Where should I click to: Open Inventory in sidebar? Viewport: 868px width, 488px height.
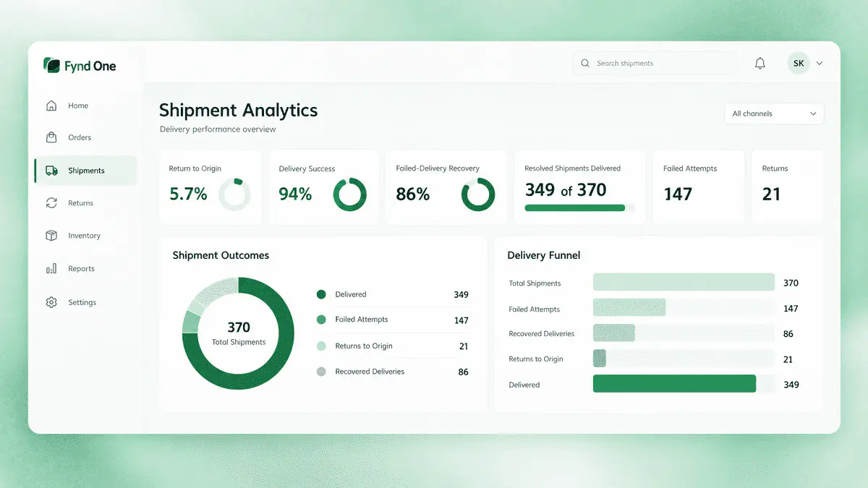point(85,236)
